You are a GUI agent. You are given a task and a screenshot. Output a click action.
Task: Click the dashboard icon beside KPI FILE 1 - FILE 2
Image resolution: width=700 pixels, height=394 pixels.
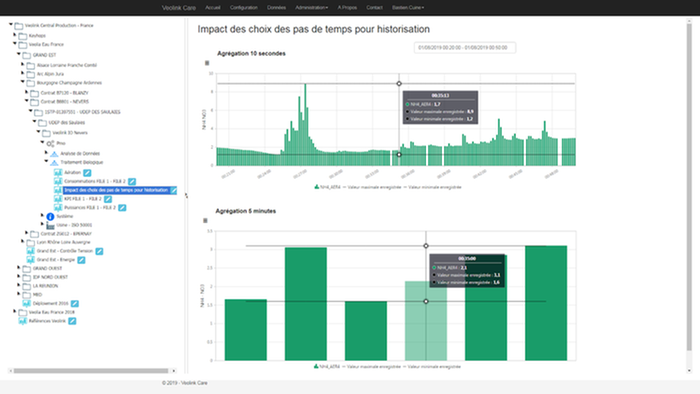click(x=58, y=199)
